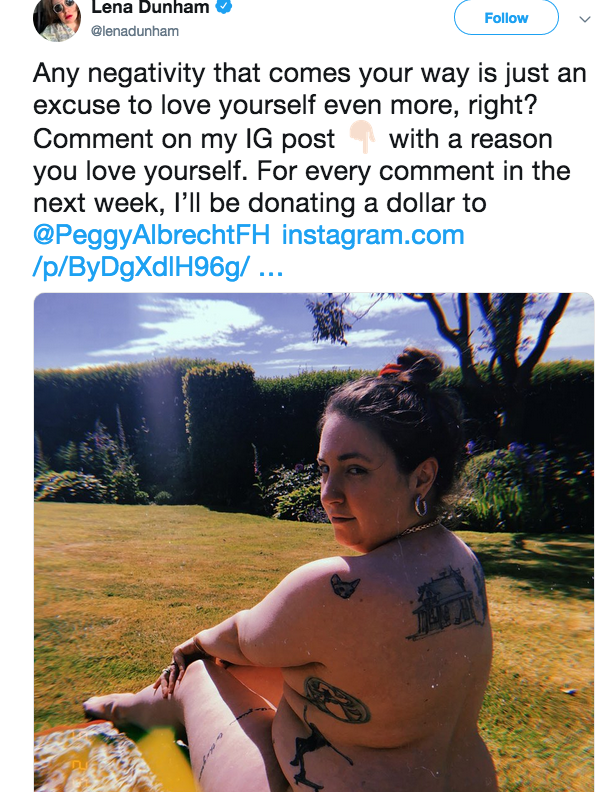Click the text "Comment on my IG post"

click(x=184, y=139)
